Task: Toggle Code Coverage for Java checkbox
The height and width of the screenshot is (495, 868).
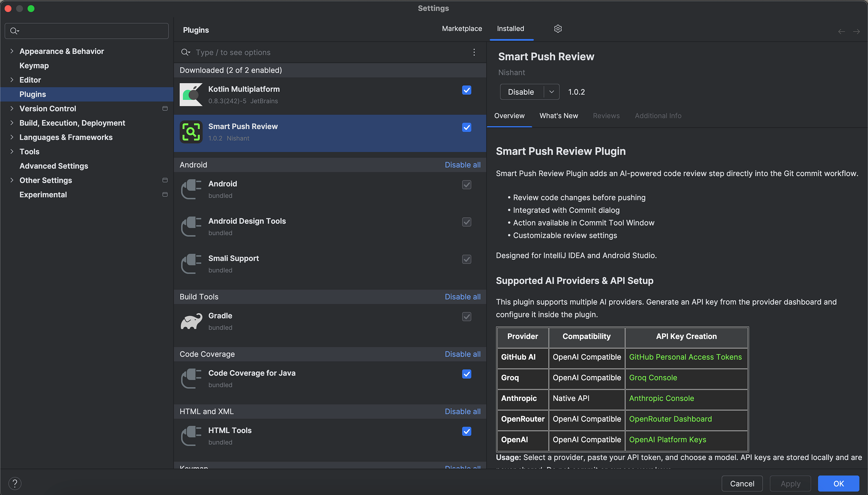Action: click(466, 374)
